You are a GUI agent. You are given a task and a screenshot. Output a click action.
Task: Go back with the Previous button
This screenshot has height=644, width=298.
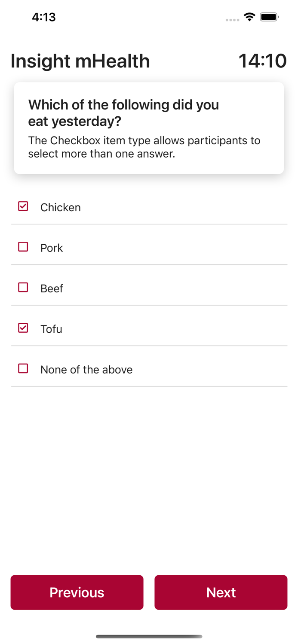[x=77, y=592]
